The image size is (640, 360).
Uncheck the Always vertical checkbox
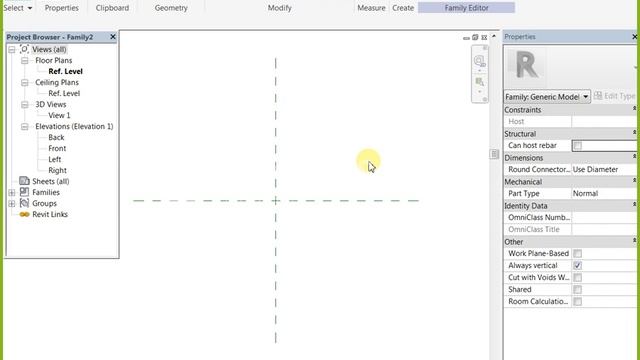[578, 266]
